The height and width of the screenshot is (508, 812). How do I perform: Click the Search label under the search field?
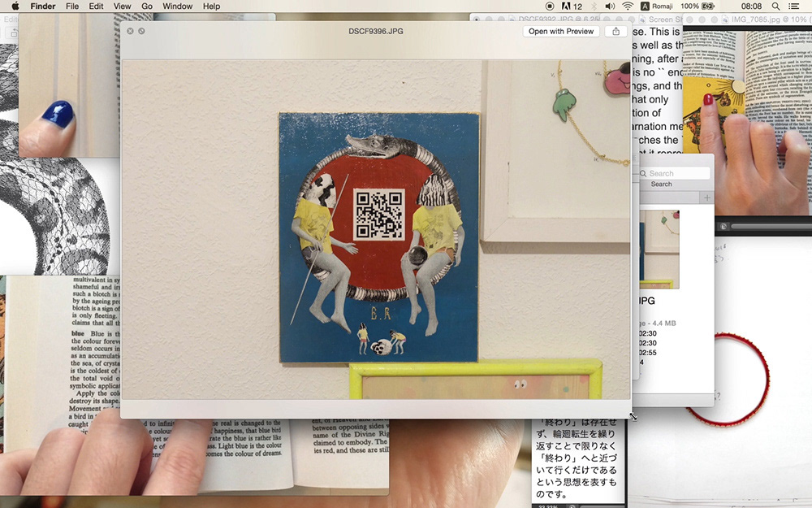click(661, 184)
